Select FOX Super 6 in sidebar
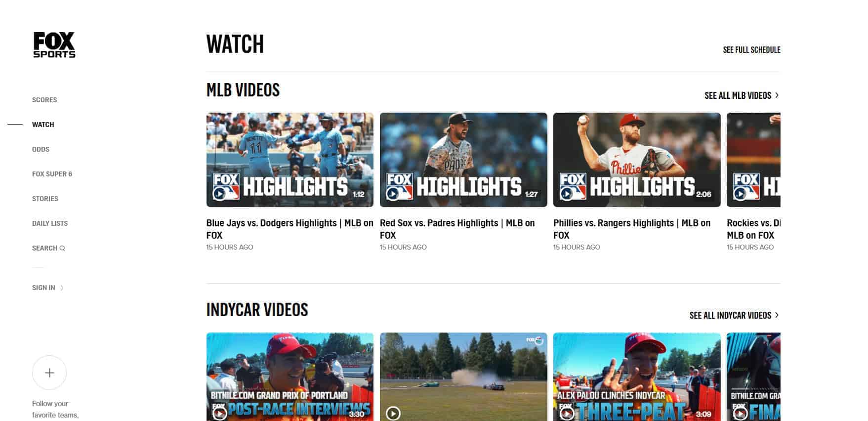Image resolution: width=868 pixels, height=421 pixels. (52, 174)
